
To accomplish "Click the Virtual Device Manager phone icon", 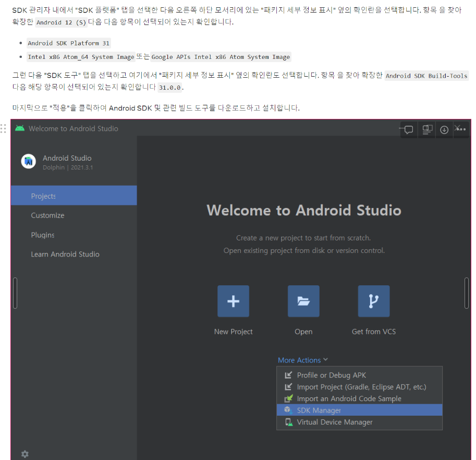I will (x=289, y=422).
